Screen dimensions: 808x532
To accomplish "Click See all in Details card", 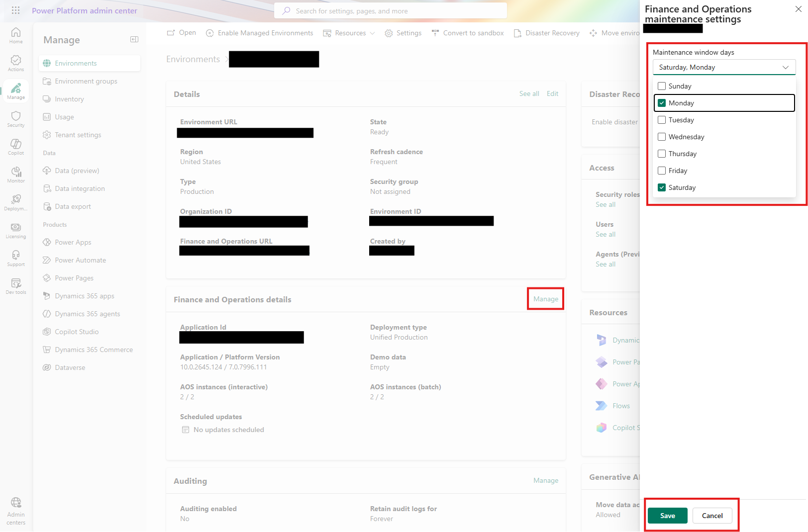I will 529,93.
